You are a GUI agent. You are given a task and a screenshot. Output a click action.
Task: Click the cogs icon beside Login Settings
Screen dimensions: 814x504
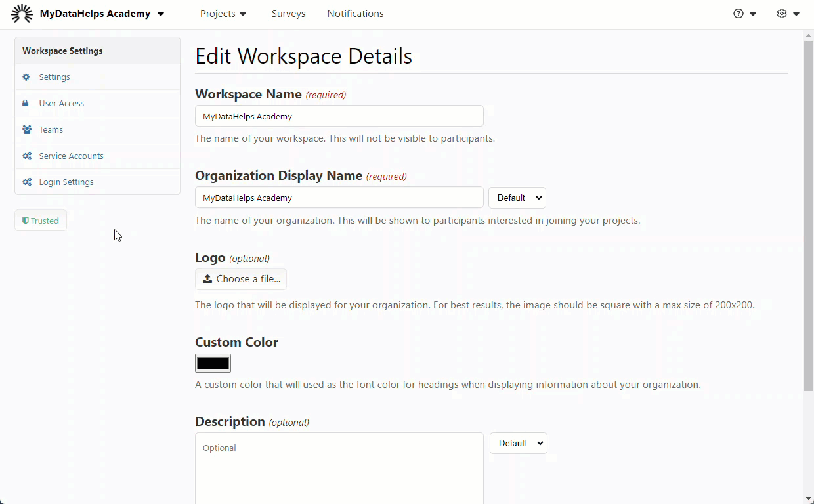27,182
